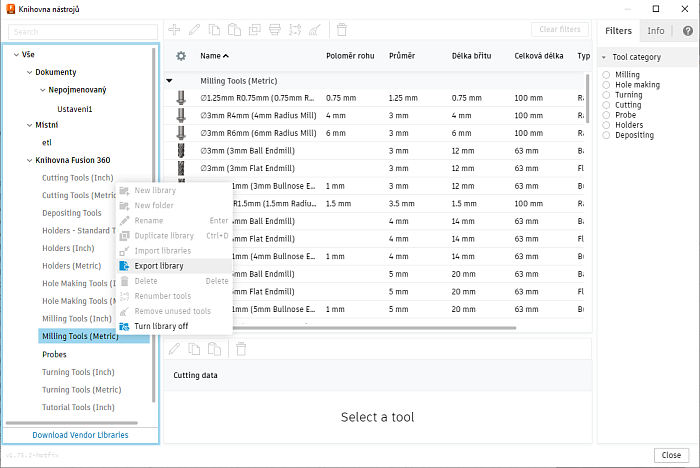Click the library Search input field
This screenshot has height=468, width=700.
[x=83, y=32]
